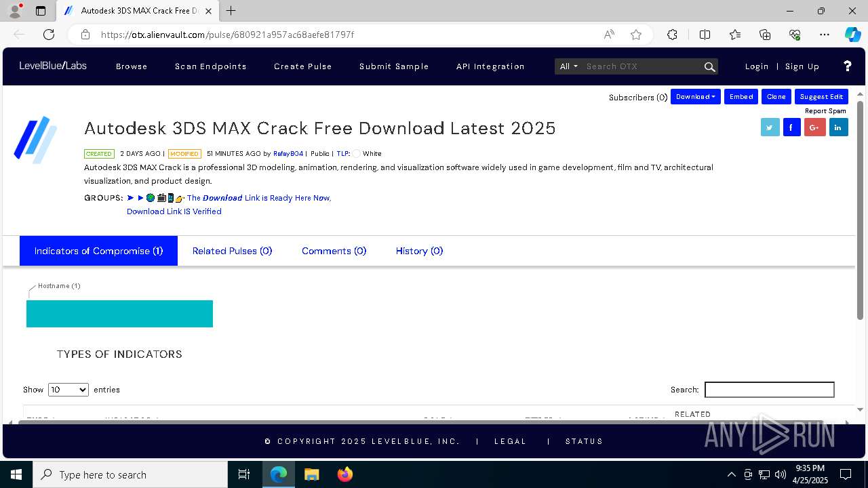Click the page vertical scrollbar
Viewport: 868px width, 488px height.
[x=860, y=210]
